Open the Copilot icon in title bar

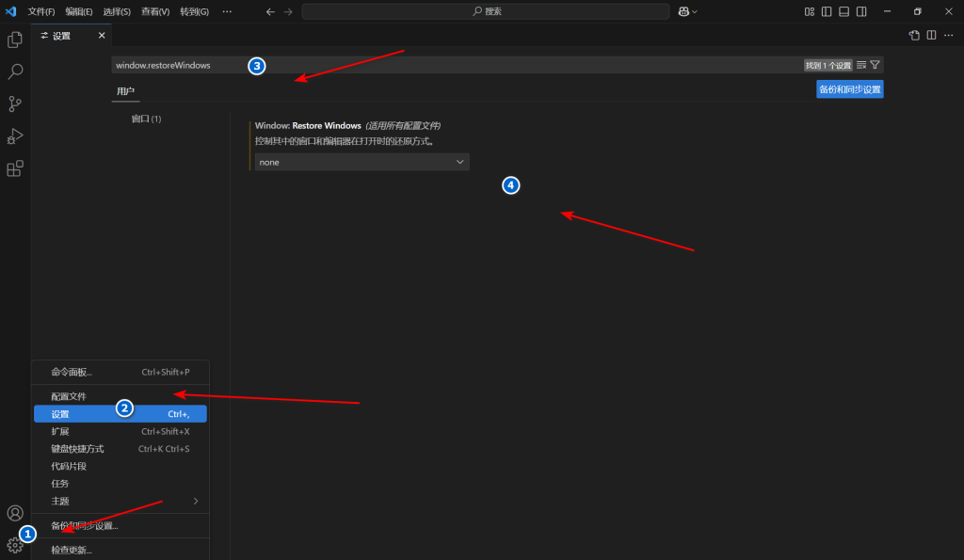(x=683, y=11)
